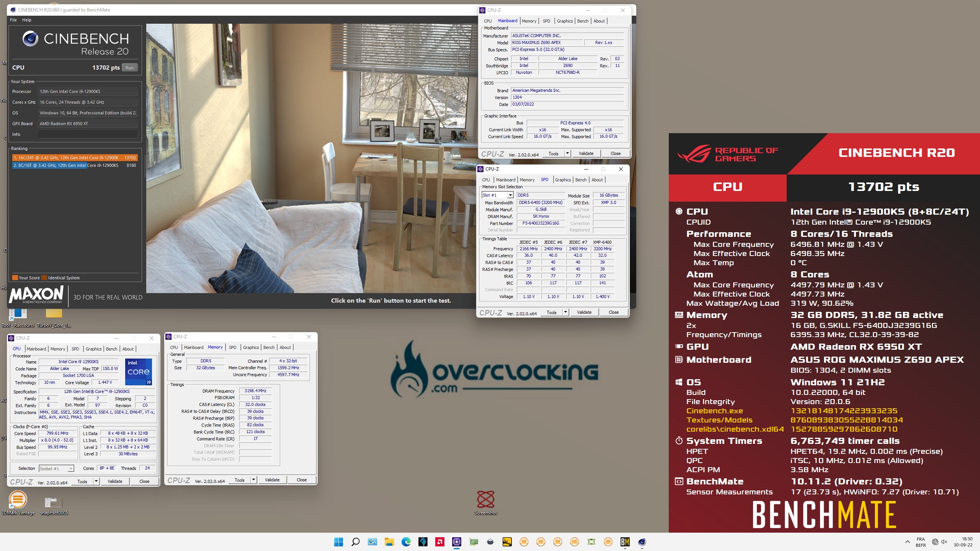Switch to SPD tab in CPU-Z Memory window
The image size is (980, 551).
point(232,347)
